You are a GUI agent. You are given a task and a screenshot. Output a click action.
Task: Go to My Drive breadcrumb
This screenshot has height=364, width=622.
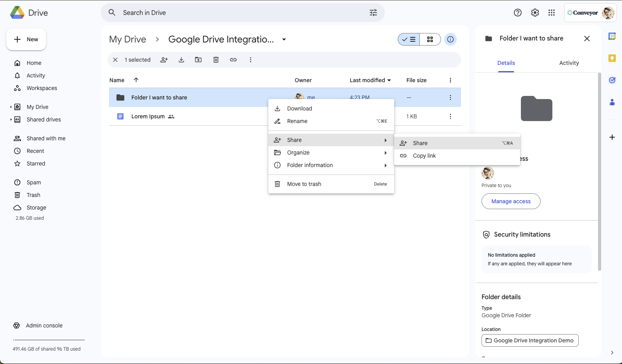tap(127, 39)
